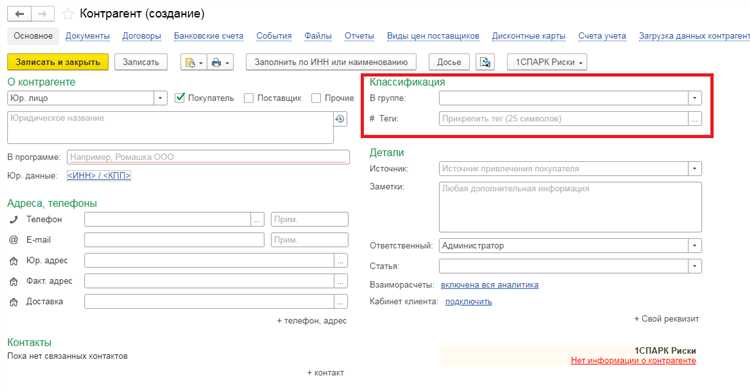Go back with the left arrow button
This screenshot has height=392, width=750.
pyautogui.click(x=20, y=14)
